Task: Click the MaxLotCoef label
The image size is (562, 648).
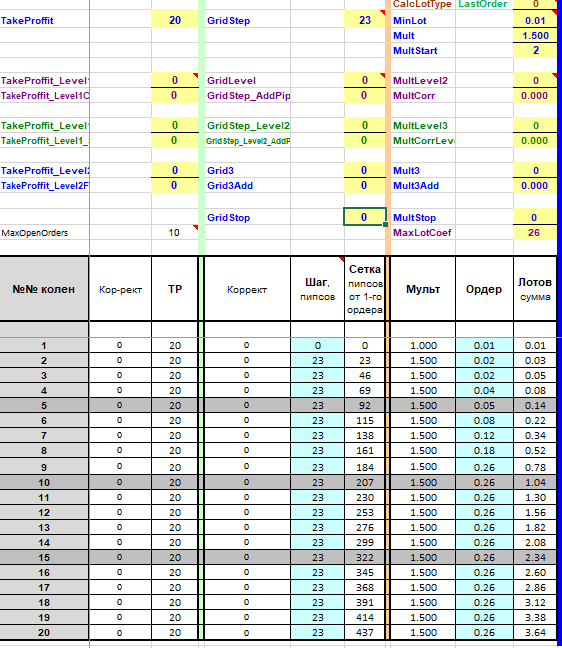Action: 422,233
